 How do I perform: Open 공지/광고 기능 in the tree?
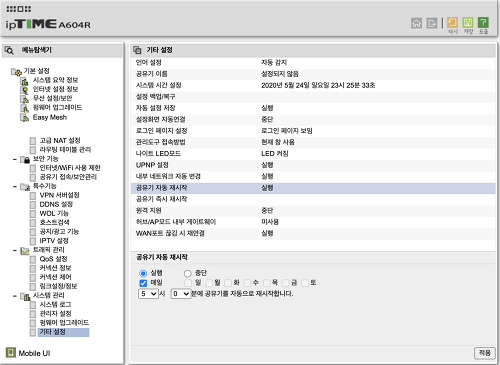coord(59,232)
